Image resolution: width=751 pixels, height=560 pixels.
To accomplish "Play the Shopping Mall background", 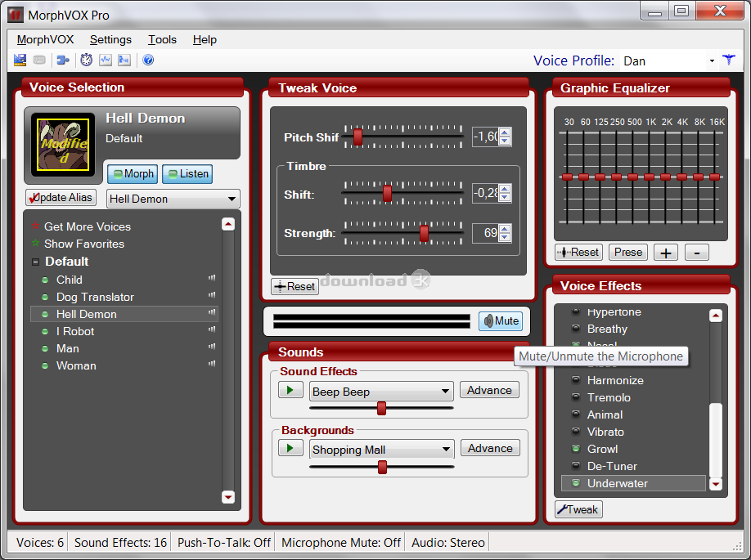I will (290, 449).
